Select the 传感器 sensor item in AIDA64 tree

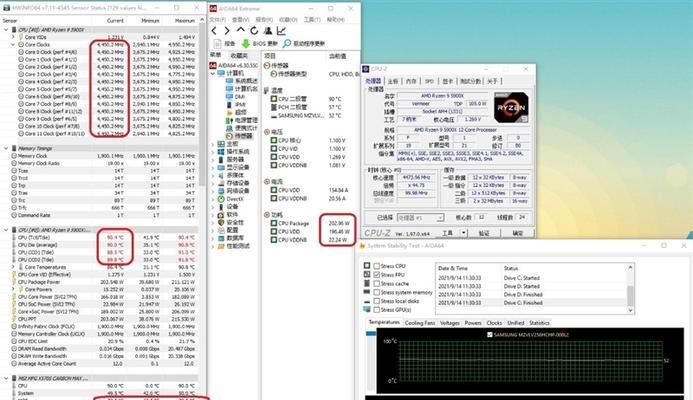[239, 136]
